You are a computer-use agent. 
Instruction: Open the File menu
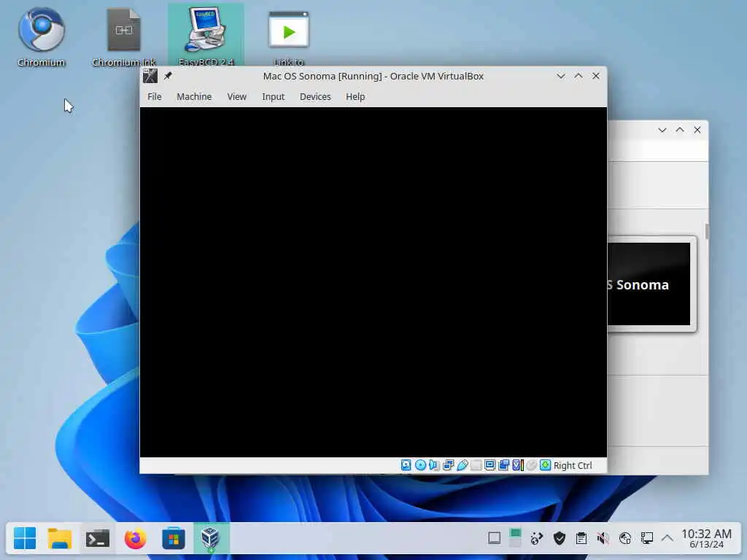(155, 97)
